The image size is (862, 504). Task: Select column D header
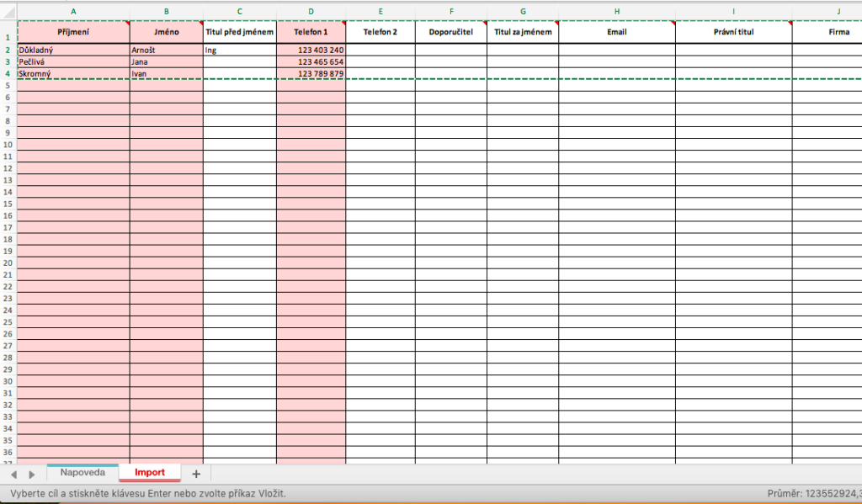tap(311, 12)
